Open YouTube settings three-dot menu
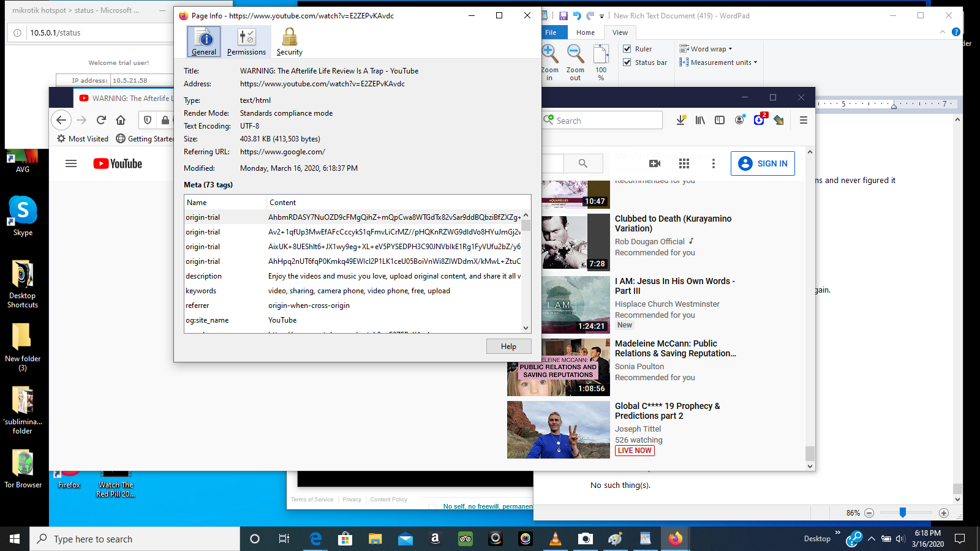Screen dimensions: 980x551 tap(713, 163)
